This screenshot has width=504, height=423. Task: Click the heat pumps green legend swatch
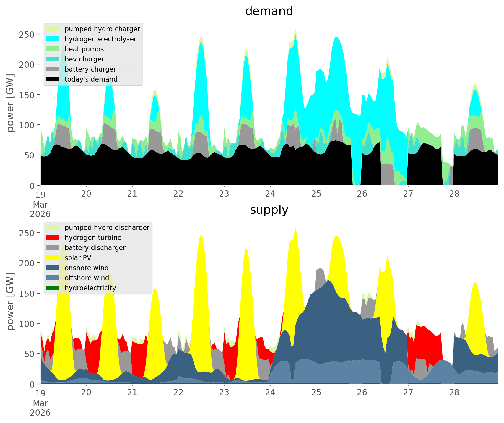click(x=53, y=49)
